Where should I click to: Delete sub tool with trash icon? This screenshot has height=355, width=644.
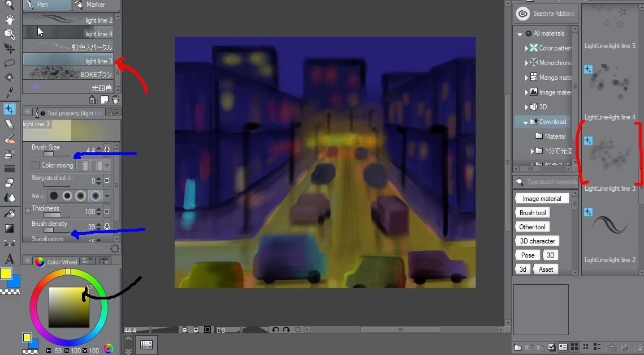point(115,100)
